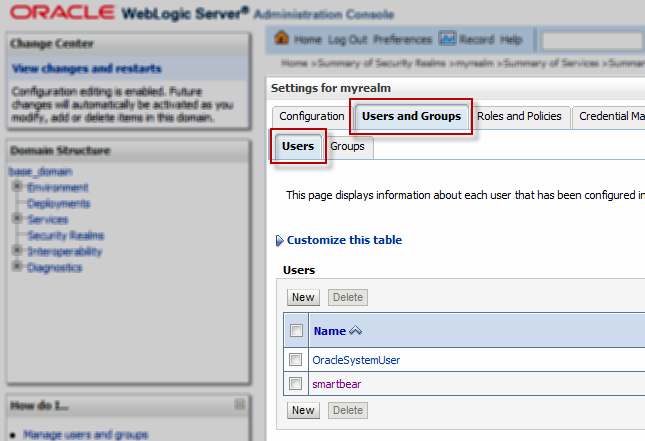This screenshot has height=441, width=645.
Task: Click the bottom Delete button below table
Action: (x=348, y=410)
